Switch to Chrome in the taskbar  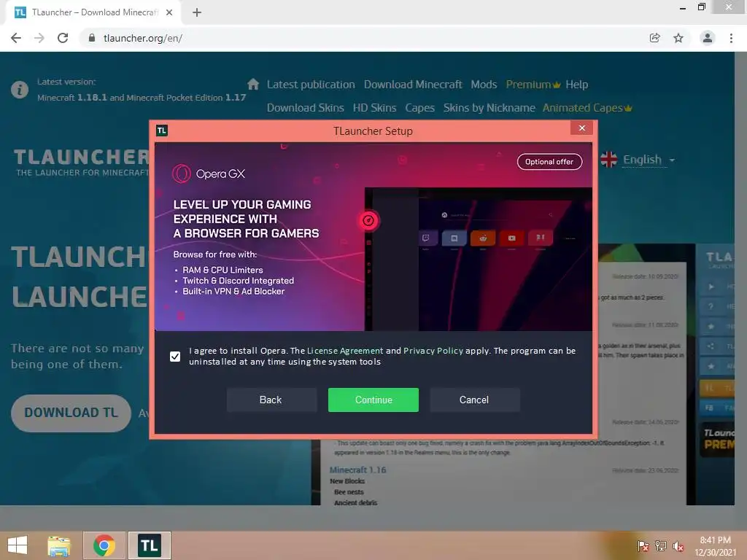pyautogui.click(x=104, y=545)
